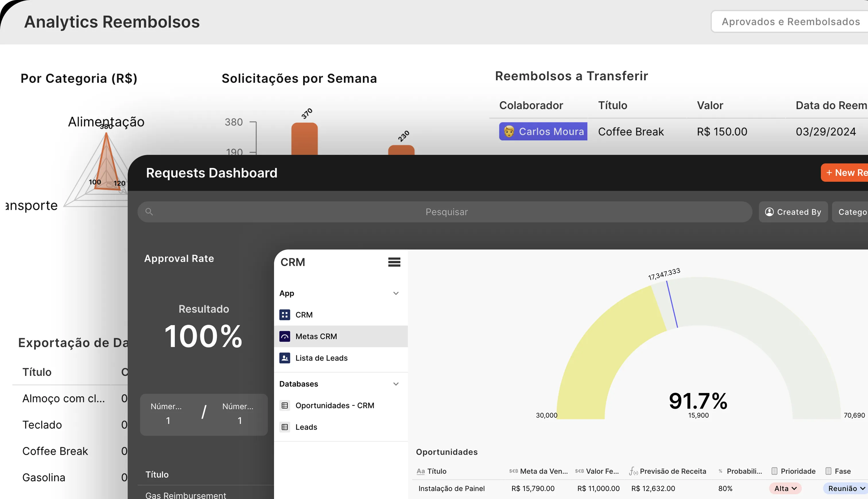The height and width of the screenshot is (499, 868).
Task: Click the Metas CRM gauge icon
Action: tap(285, 336)
